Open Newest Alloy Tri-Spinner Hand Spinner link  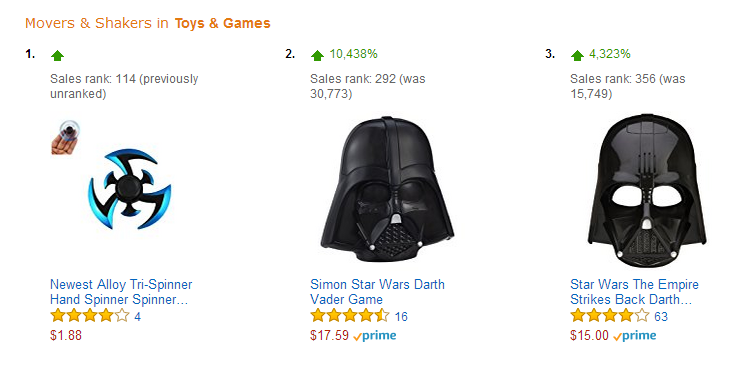pyautogui.click(x=121, y=292)
